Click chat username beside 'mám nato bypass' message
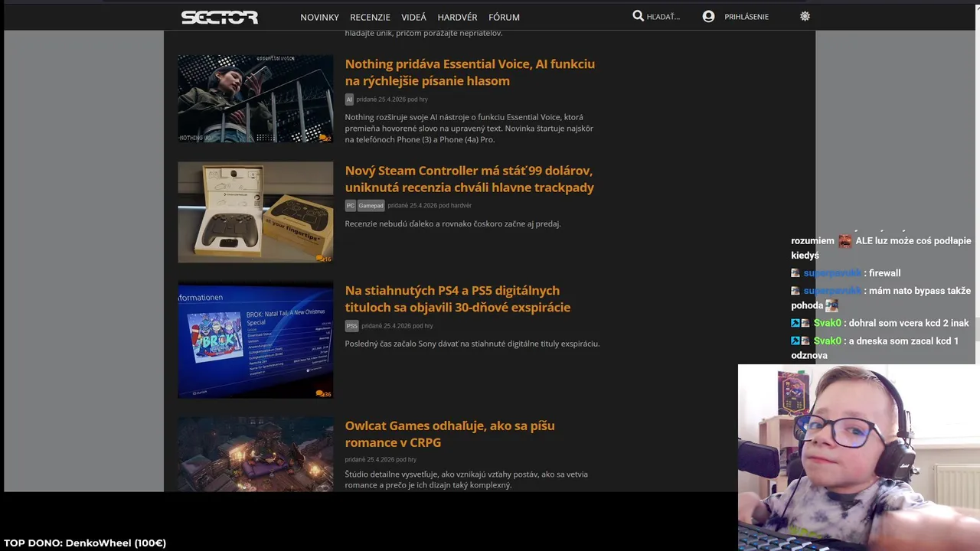This screenshot has width=980, height=551. (832, 291)
